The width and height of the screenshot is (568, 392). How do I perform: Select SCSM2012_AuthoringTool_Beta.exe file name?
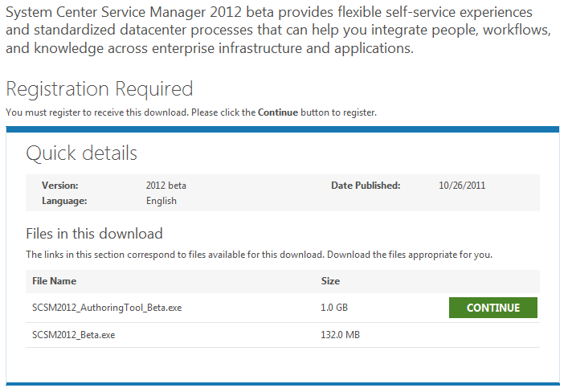(x=107, y=308)
